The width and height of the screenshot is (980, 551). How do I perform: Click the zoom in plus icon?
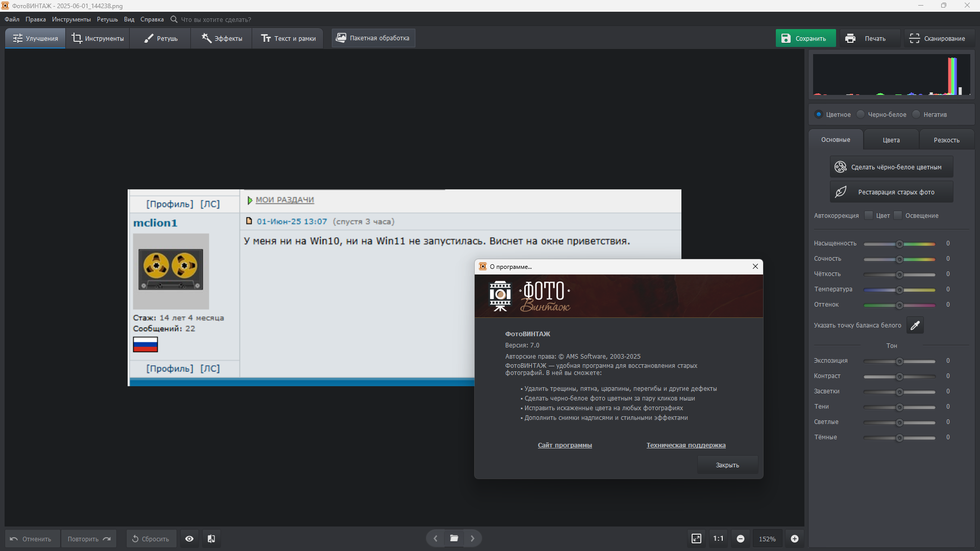click(795, 539)
